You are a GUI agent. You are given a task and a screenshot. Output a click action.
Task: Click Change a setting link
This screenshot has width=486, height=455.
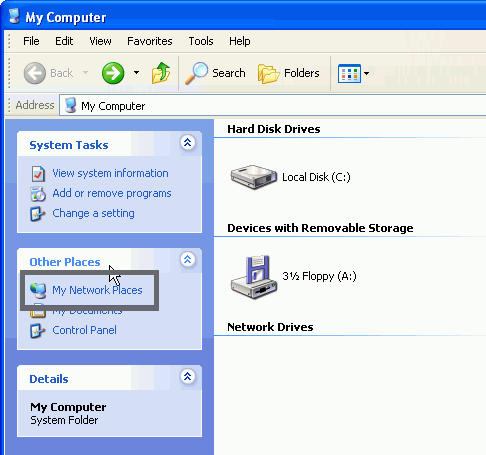click(93, 213)
